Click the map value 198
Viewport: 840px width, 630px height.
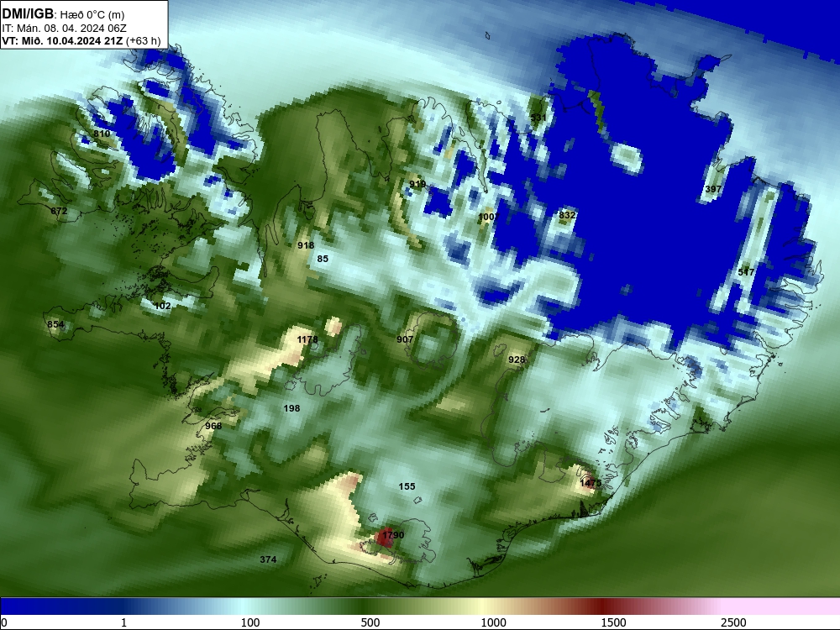tap(291, 408)
